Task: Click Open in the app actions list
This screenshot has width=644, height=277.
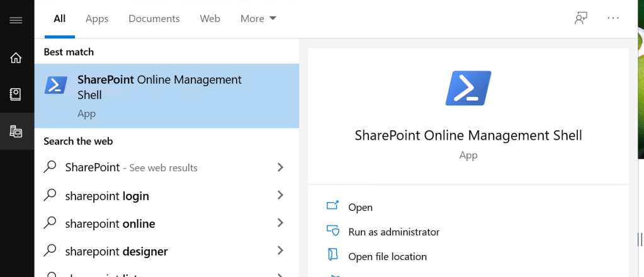Action: pos(360,207)
